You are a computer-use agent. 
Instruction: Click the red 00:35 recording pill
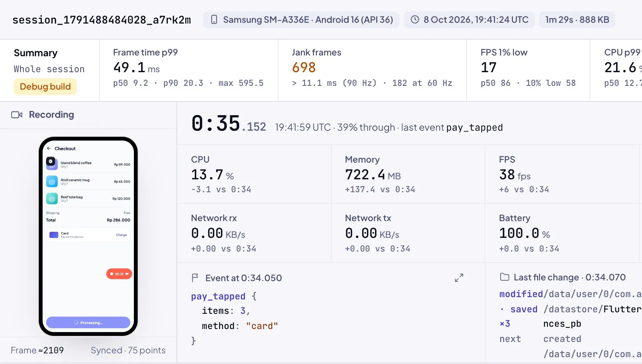pyautogui.click(x=119, y=274)
